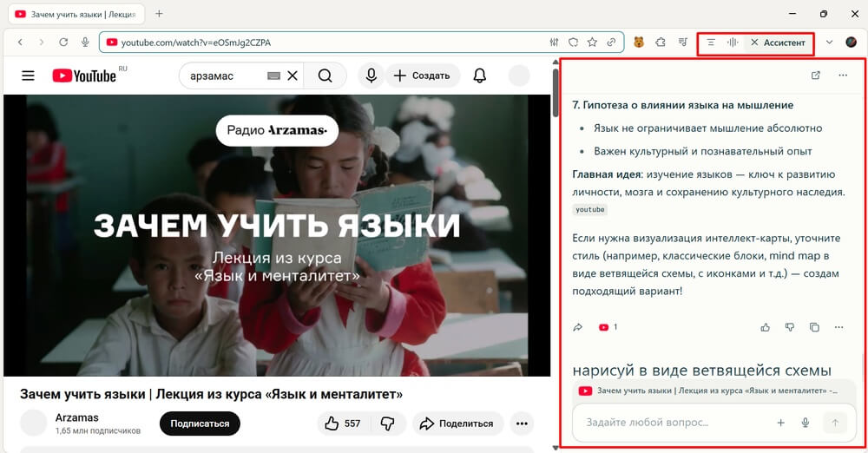This screenshot has width=868, height=453.
Task: Open the virtual keyboard icon in search box
Action: (x=273, y=75)
